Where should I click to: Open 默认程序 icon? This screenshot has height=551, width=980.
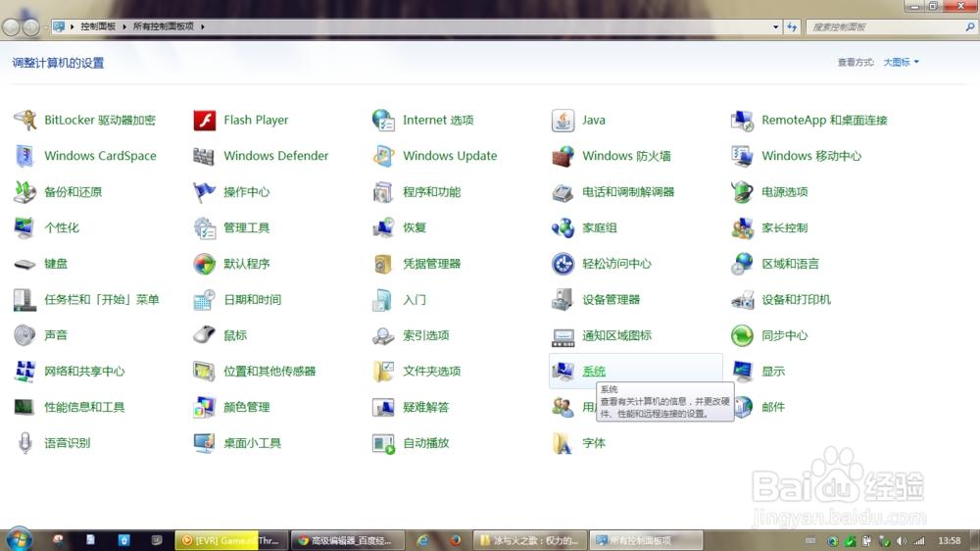(x=205, y=264)
